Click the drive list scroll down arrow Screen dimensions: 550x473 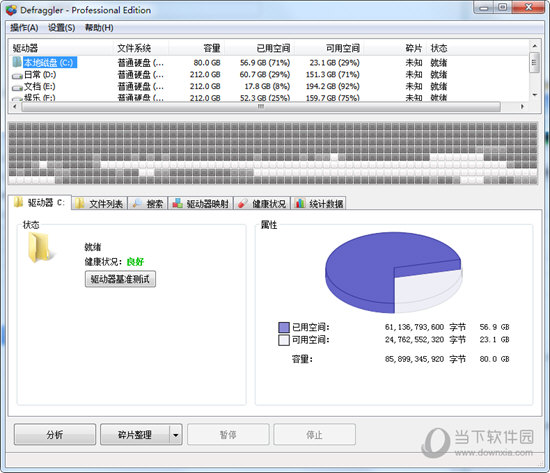(x=535, y=94)
